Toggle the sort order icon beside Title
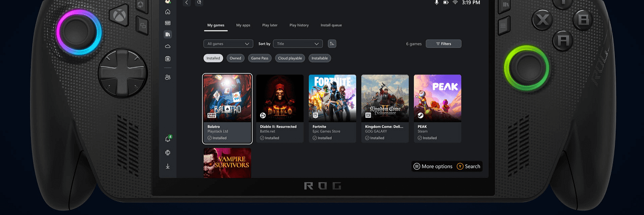 pyautogui.click(x=332, y=43)
